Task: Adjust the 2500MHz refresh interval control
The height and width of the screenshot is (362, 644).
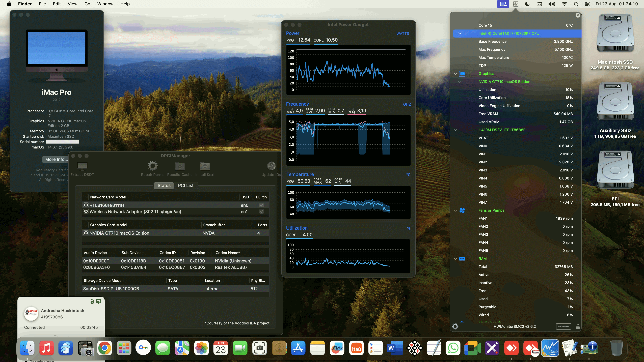Action: tap(563, 326)
